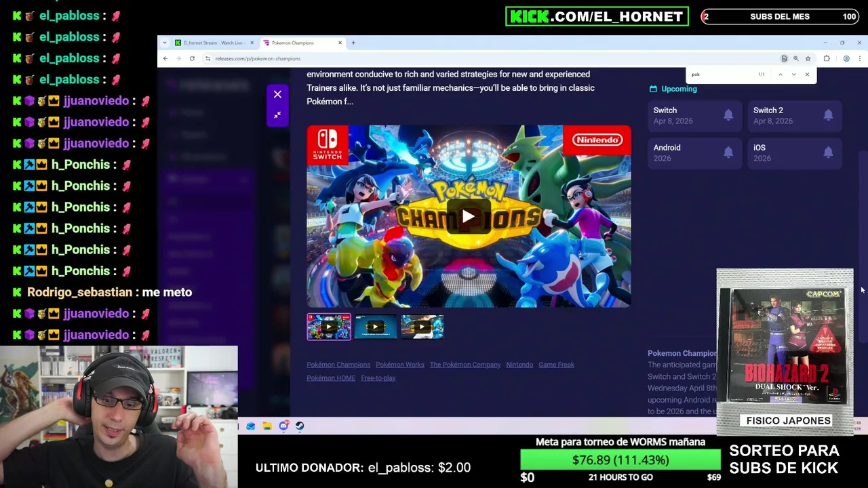
Task: Close the find-in-page bar
Action: (x=807, y=75)
